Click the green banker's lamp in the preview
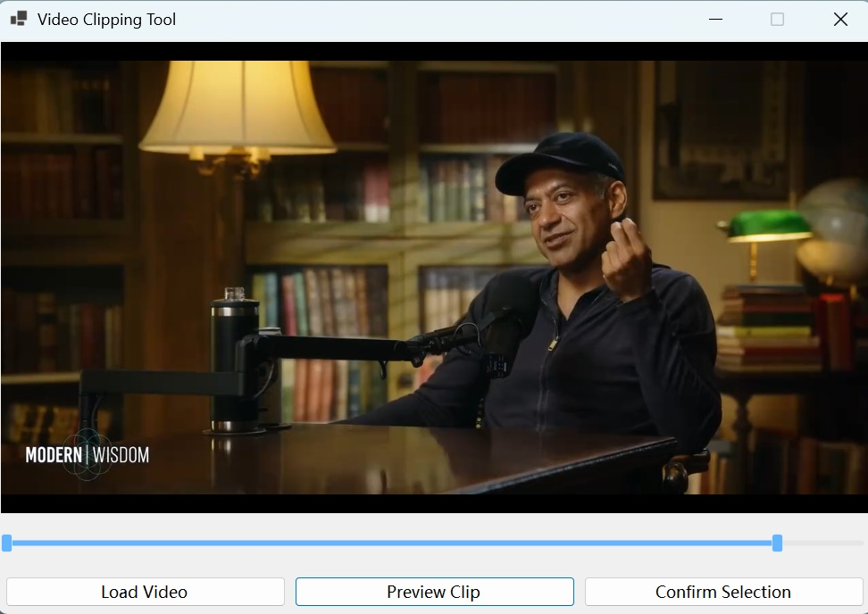 pos(768,223)
